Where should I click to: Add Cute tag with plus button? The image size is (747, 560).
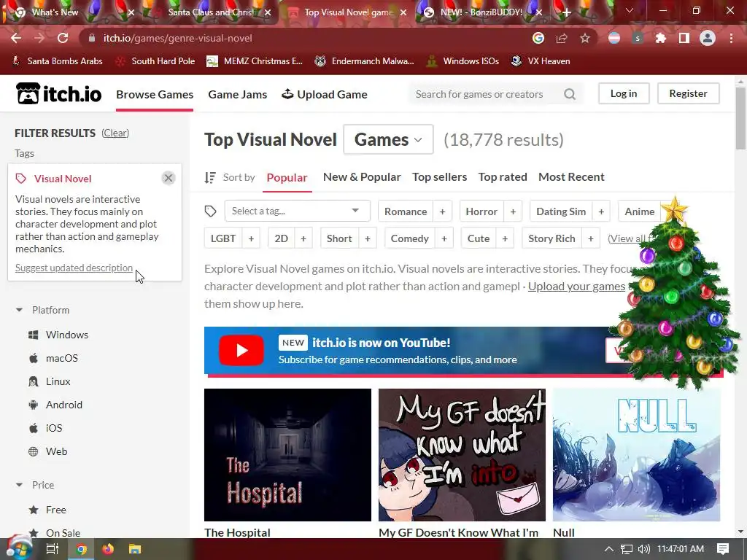[x=505, y=238]
